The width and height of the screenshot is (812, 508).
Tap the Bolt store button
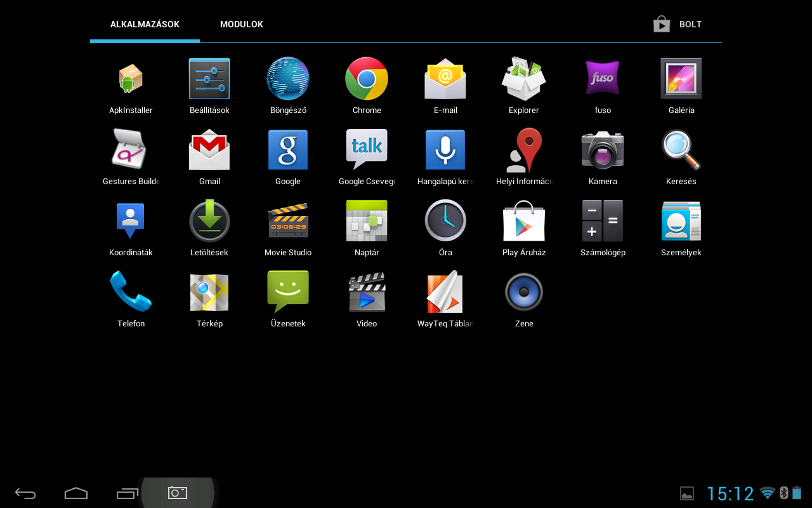[x=678, y=24]
